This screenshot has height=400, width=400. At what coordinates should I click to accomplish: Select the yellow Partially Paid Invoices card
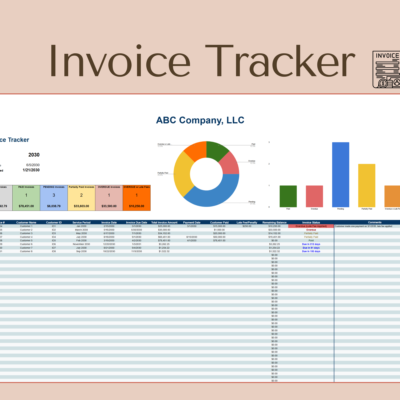click(81, 198)
